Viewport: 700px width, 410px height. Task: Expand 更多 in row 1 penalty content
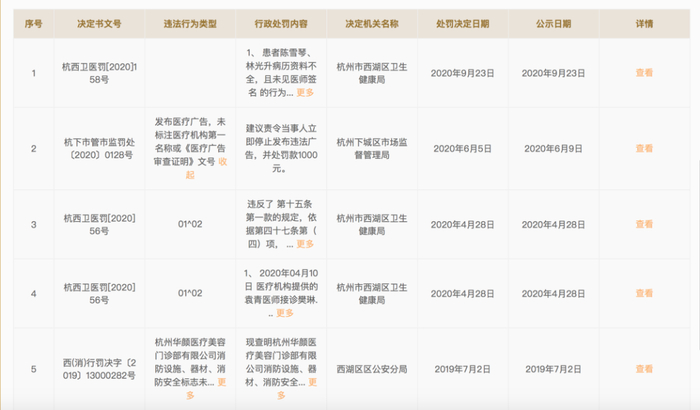tap(305, 92)
